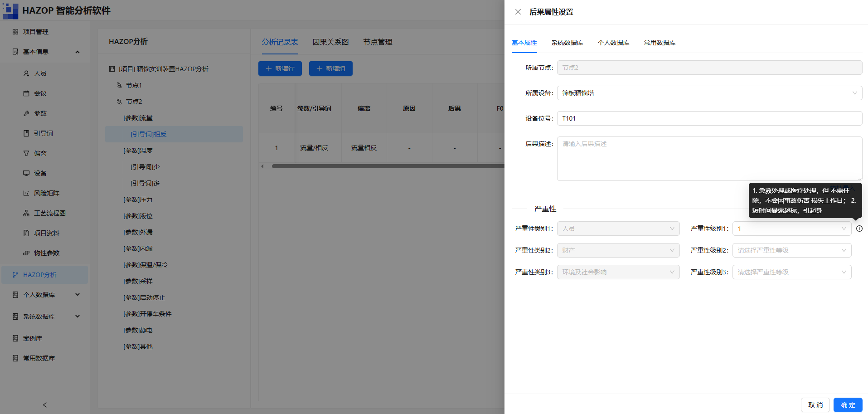Open 风险矩阵 from the sidebar

pyautogui.click(x=46, y=193)
